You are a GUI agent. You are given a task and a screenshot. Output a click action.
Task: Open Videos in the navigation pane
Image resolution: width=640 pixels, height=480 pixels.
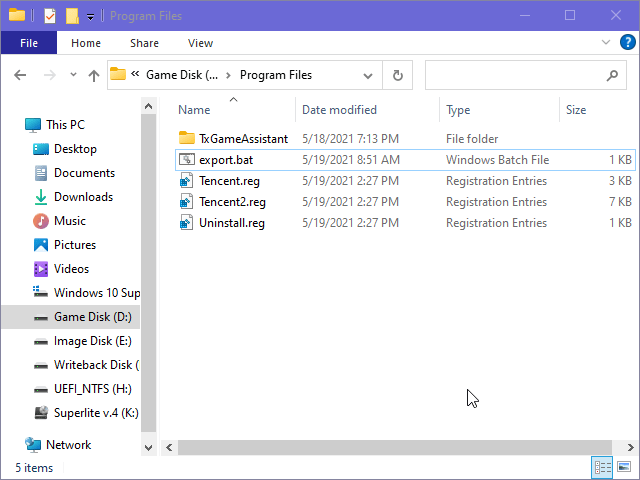tap(61, 269)
